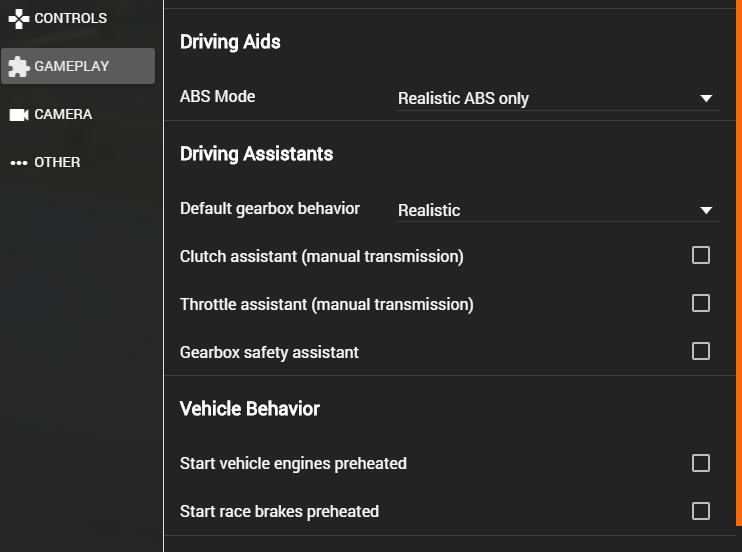Screen dimensions: 742x552
Task: Enable Clutch assistant checkbox
Action: 700,255
